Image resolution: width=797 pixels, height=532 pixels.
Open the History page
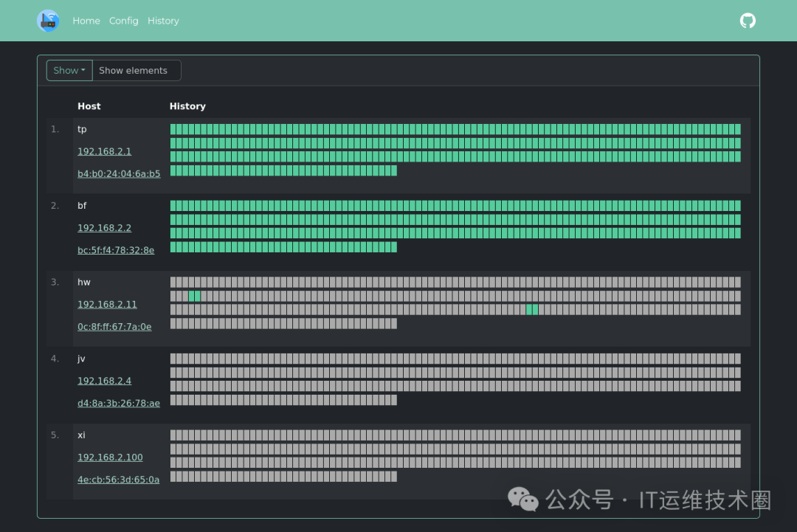163,21
